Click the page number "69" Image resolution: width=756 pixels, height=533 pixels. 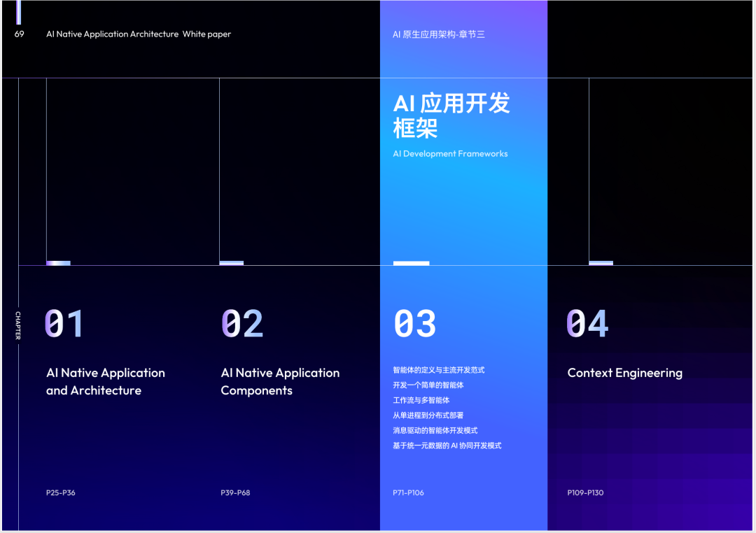coord(20,34)
